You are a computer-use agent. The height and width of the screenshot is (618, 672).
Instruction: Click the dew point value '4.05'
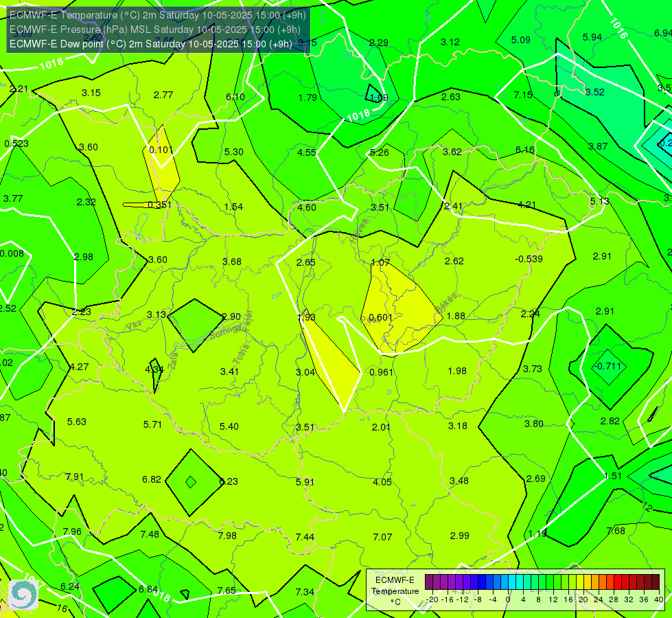pyautogui.click(x=382, y=481)
